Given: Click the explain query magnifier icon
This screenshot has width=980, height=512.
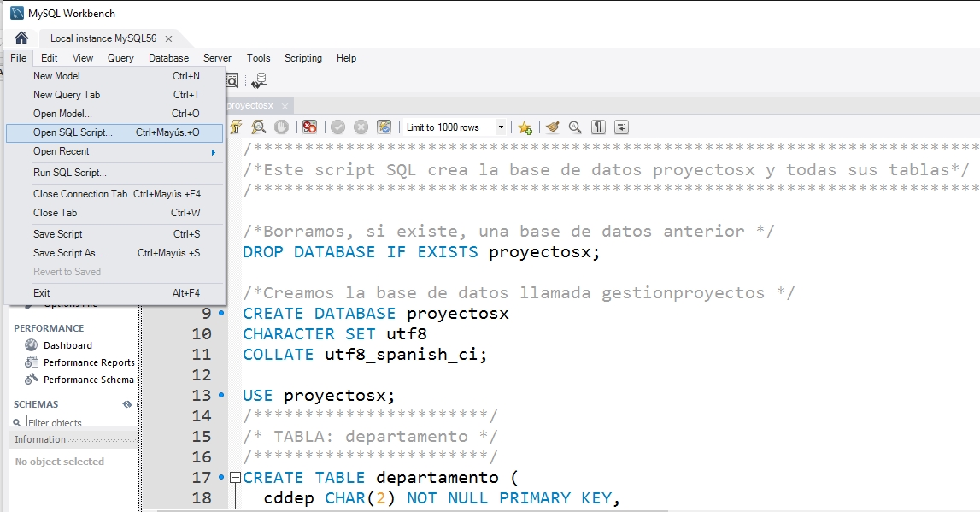Looking at the screenshot, I should tap(258, 127).
